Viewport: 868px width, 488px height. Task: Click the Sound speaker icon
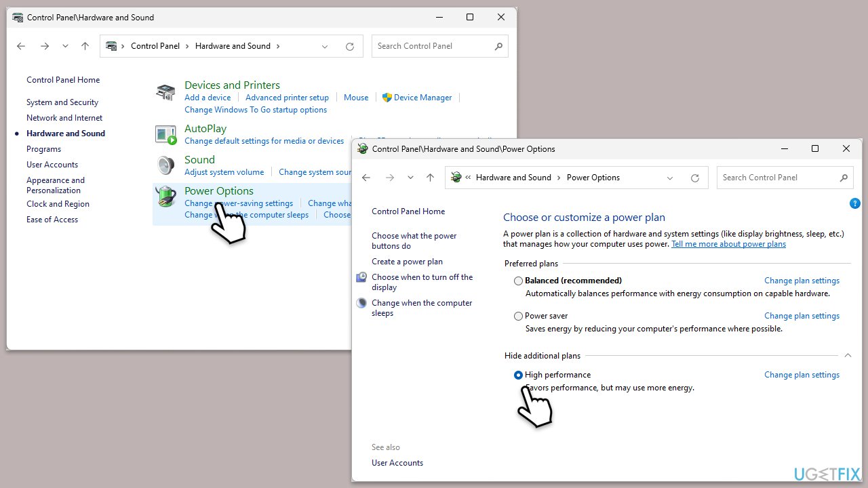click(165, 165)
